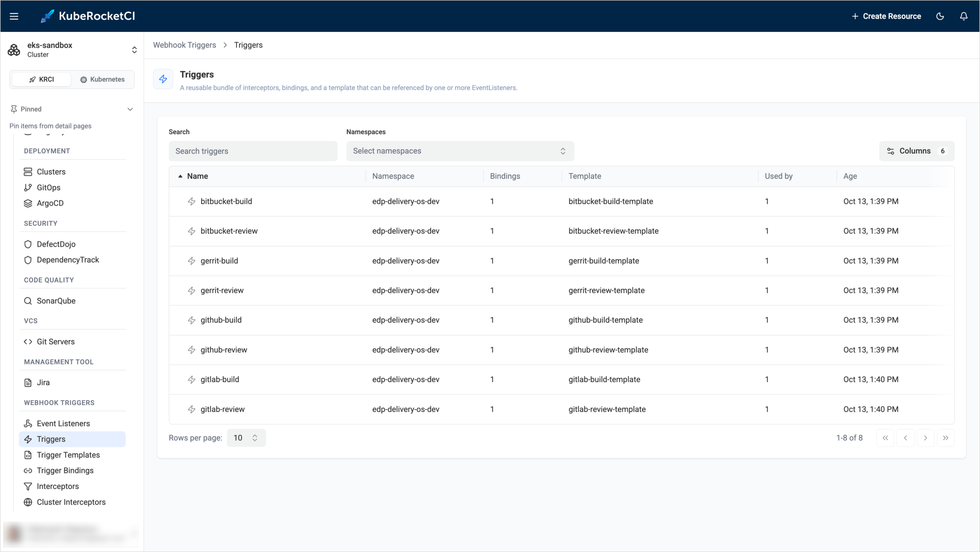Toggle dark mode moon icon
This screenshot has width=980, height=552.
pyautogui.click(x=940, y=16)
